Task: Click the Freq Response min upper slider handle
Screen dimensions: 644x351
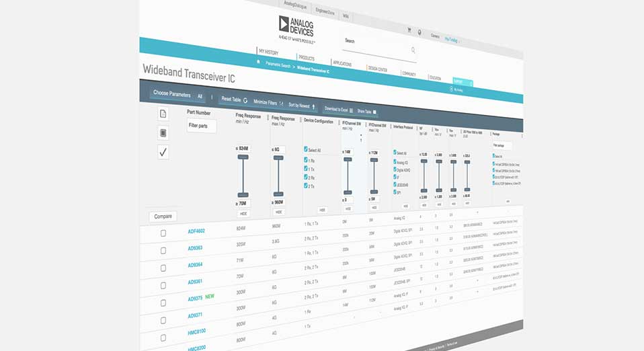Action: point(243,157)
